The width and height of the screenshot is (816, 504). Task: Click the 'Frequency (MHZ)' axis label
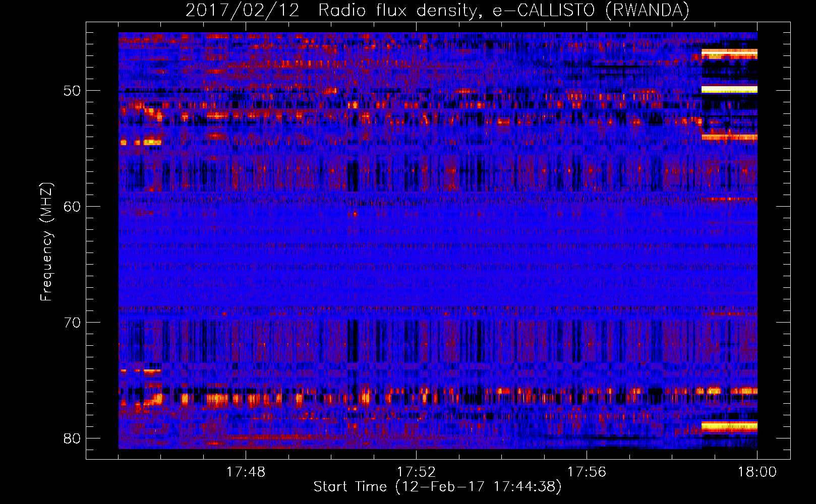pyautogui.click(x=46, y=242)
